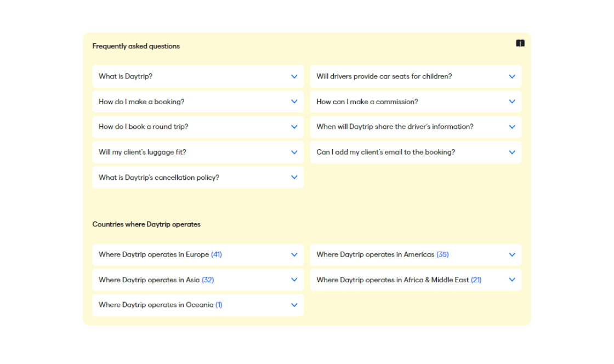Click chevron beside round trip question
Screen dimensions: 614x364
coord(294,127)
